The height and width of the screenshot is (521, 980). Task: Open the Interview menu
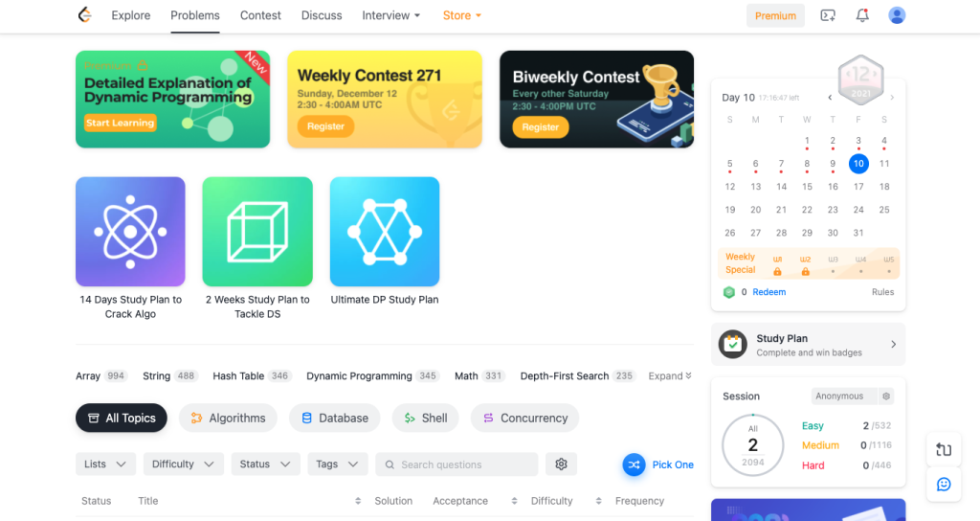point(391,15)
